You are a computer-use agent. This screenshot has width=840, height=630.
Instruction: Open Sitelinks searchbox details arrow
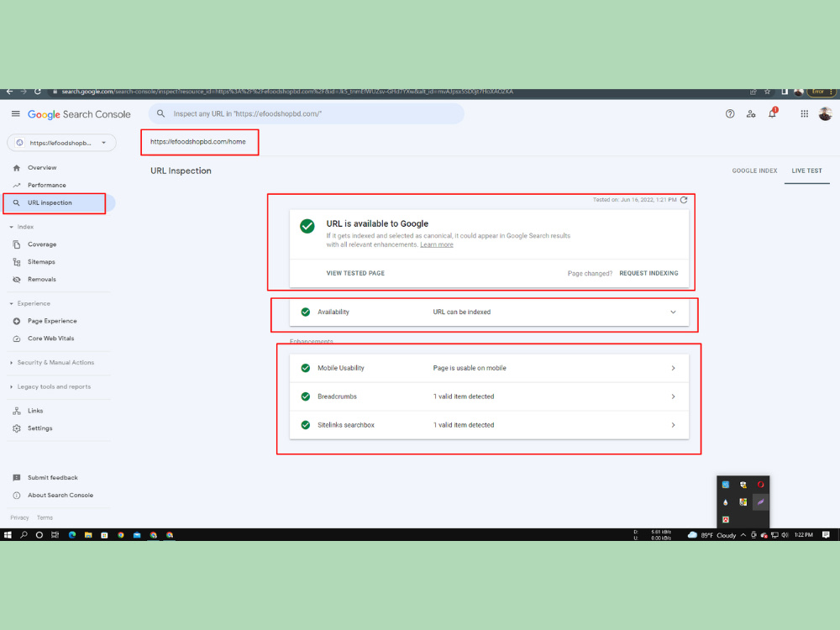pos(674,425)
